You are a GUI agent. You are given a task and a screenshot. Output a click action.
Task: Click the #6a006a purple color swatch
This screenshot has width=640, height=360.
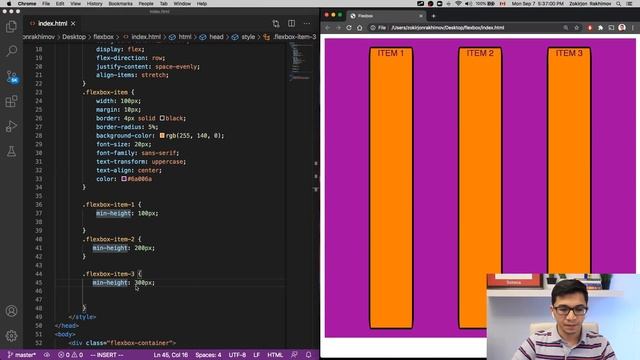tap(124, 179)
